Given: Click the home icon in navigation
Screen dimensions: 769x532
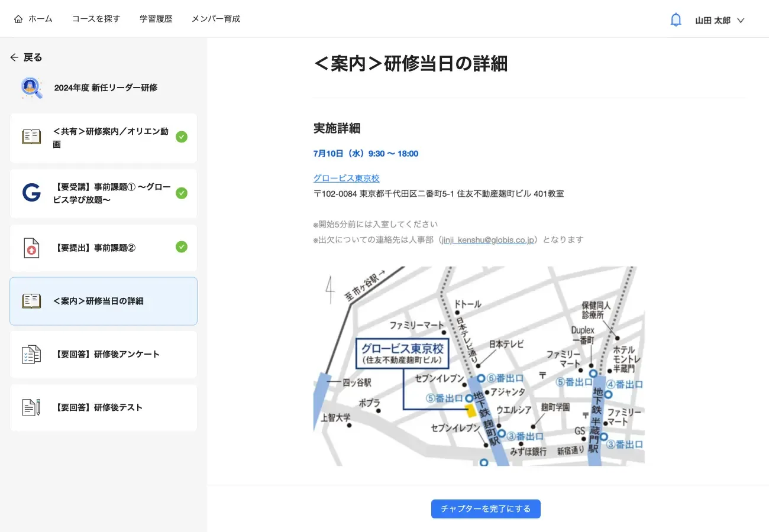Looking at the screenshot, I should coord(18,19).
